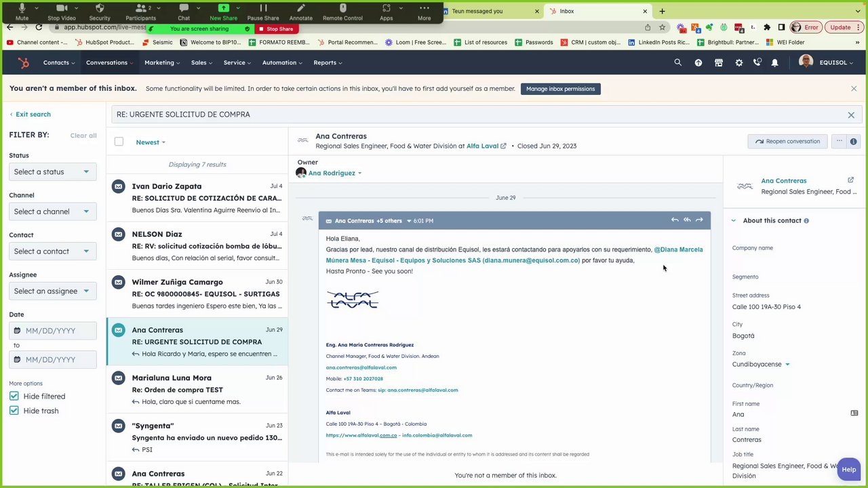Open the Marketing menu
Image resolution: width=868 pixels, height=488 pixels.
point(162,62)
